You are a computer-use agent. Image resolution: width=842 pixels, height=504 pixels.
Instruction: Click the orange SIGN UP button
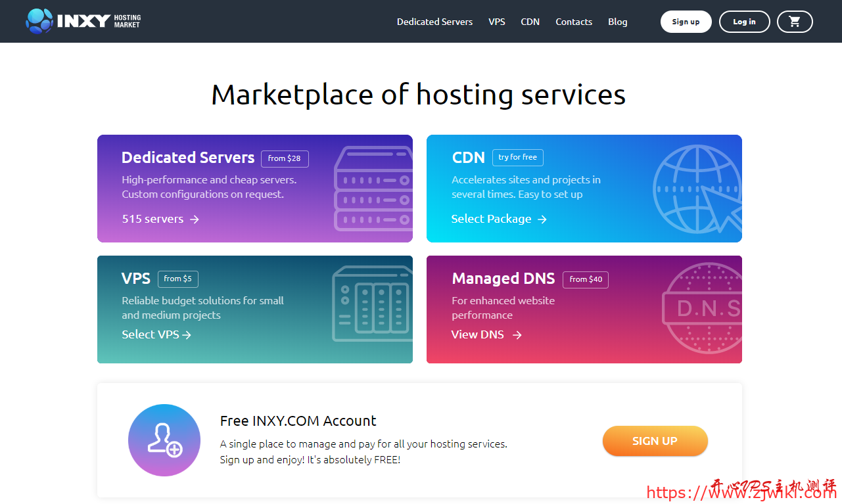coord(655,440)
